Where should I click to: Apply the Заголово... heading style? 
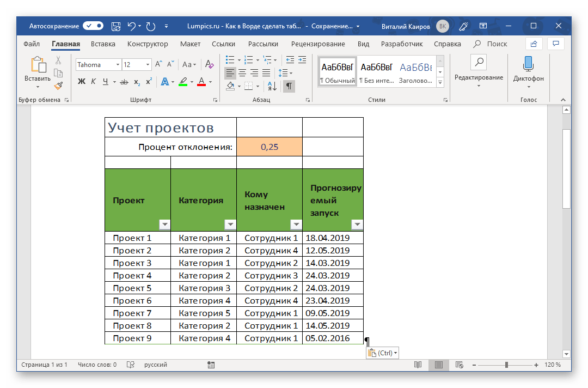415,72
